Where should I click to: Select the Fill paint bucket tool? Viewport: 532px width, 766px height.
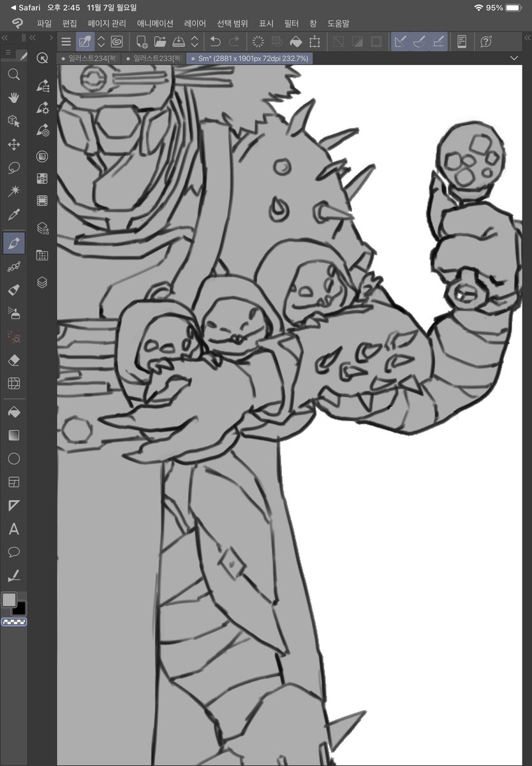click(13, 412)
